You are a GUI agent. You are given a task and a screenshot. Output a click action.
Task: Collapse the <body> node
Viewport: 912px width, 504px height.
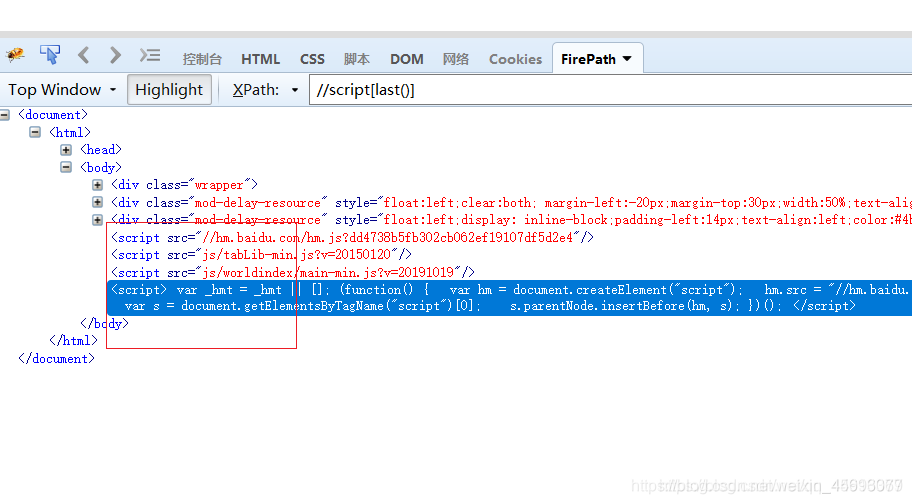tap(66, 167)
